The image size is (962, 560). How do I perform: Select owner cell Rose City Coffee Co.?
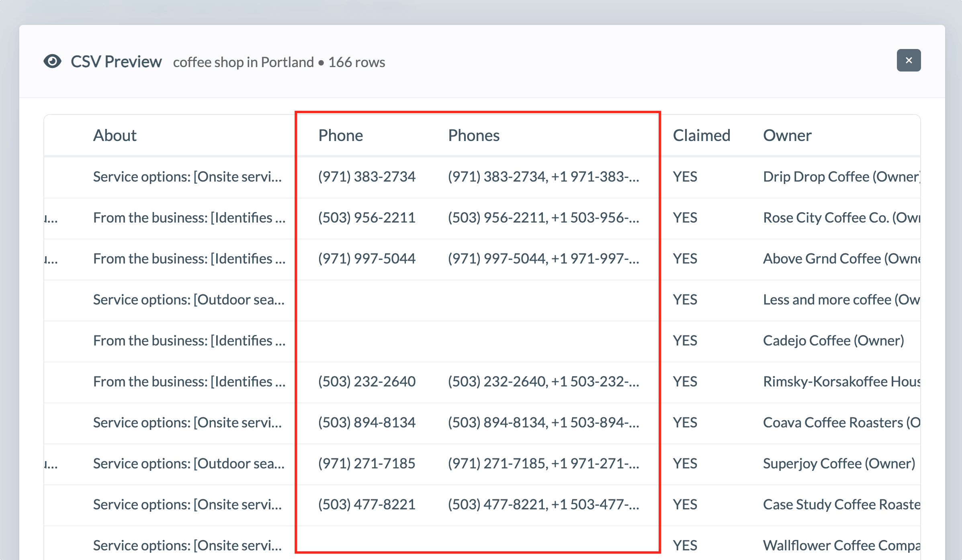(841, 218)
